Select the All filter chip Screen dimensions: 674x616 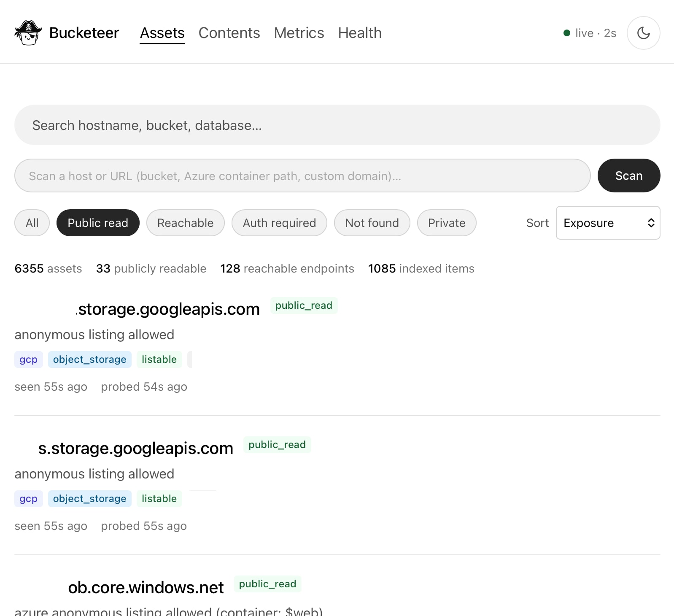[32, 223]
